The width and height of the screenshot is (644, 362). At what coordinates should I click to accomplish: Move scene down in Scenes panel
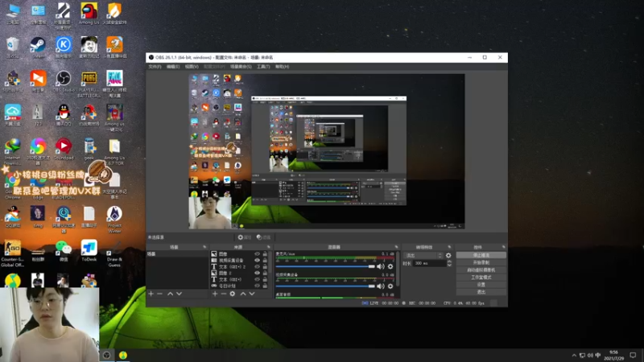point(179,294)
